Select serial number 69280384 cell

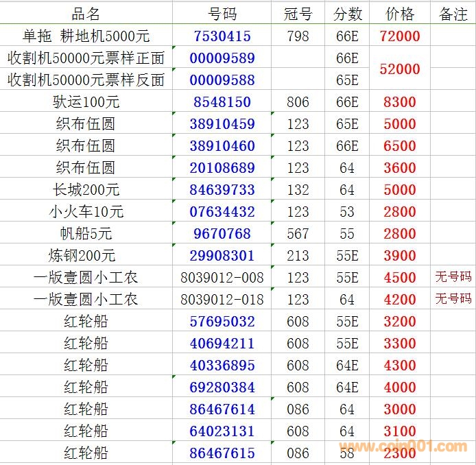point(222,387)
